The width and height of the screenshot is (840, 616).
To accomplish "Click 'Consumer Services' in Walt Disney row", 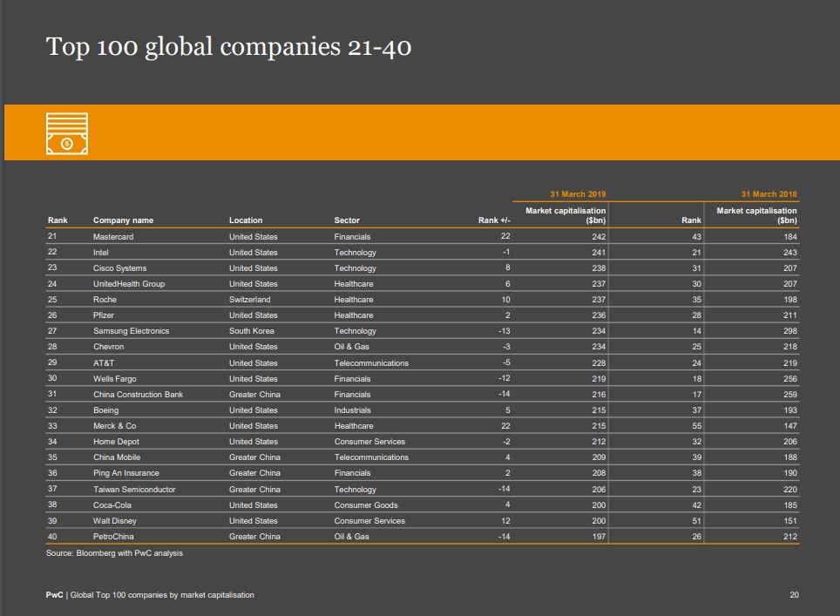I will tap(369, 521).
